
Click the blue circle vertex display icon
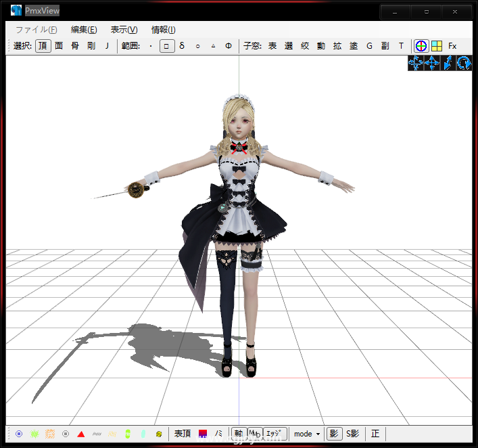click(19, 434)
